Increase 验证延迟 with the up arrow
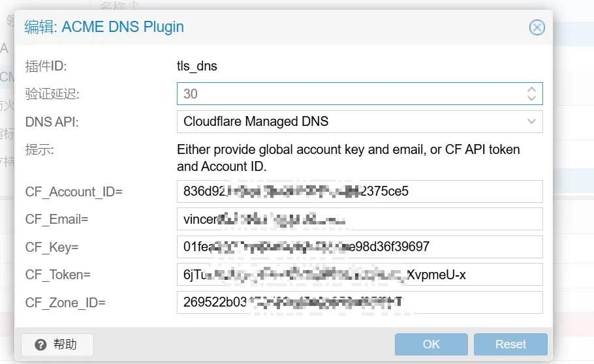This screenshot has width=594, height=364. coord(531,89)
